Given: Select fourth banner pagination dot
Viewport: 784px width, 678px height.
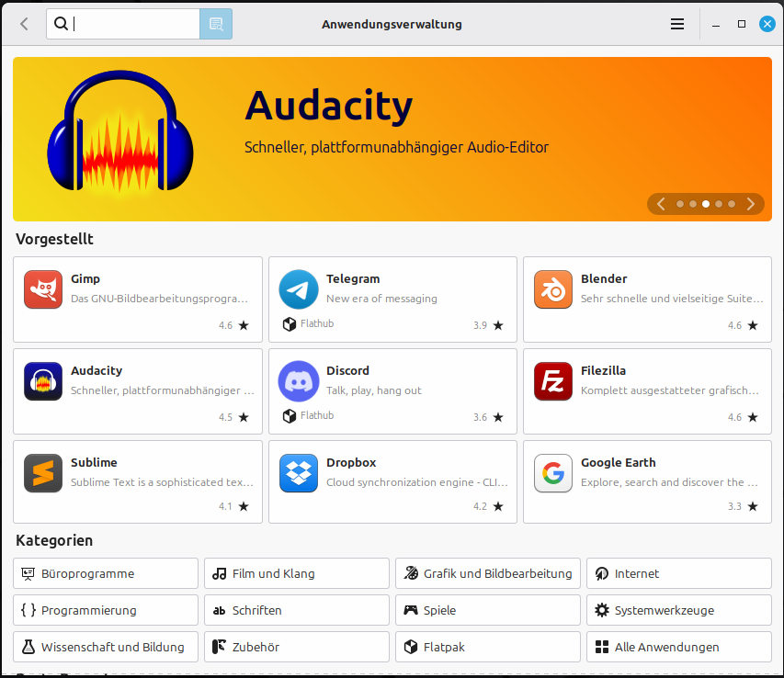Looking at the screenshot, I should [x=719, y=204].
